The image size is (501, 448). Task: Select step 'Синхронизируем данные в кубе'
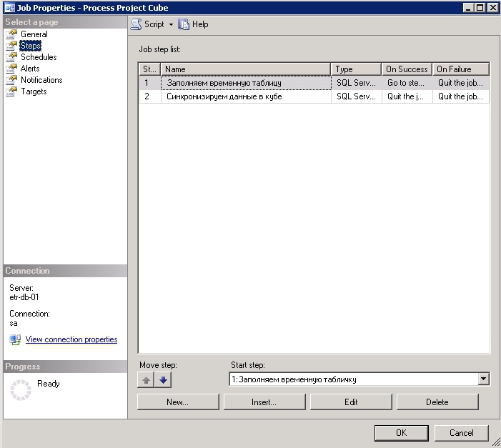pos(246,96)
